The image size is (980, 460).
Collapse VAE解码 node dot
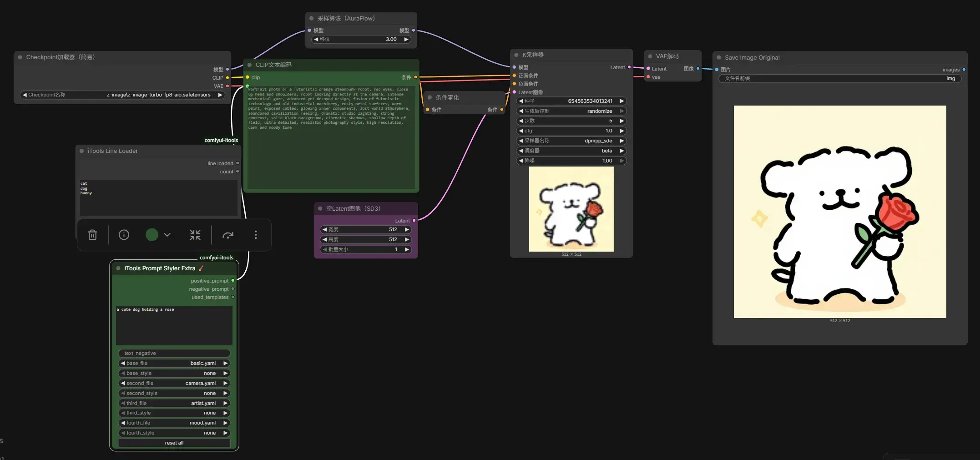click(x=650, y=56)
